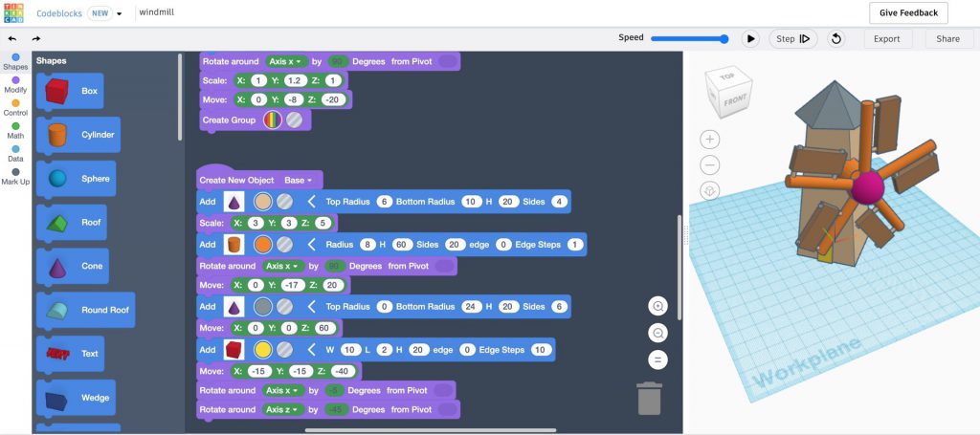Click the reset rotation icon
This screenshot has width=980, height=435.
pos(836,39)
